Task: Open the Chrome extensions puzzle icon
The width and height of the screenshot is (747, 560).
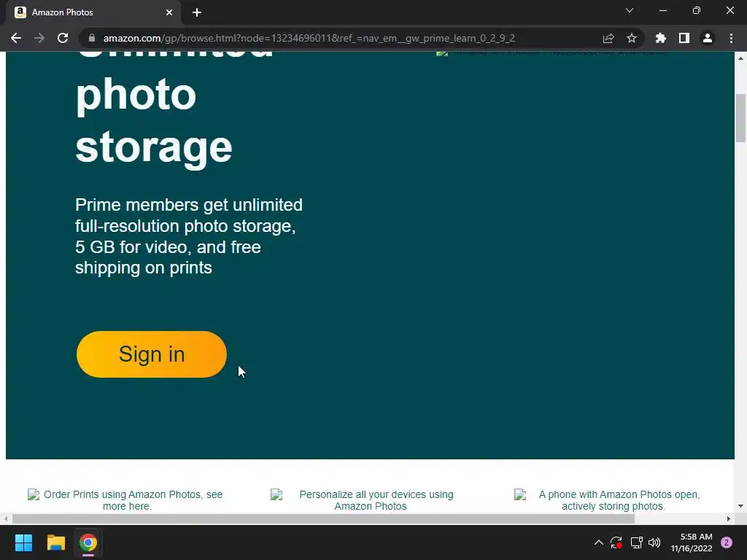Action: pyautogui.click(x=661, y=38)
